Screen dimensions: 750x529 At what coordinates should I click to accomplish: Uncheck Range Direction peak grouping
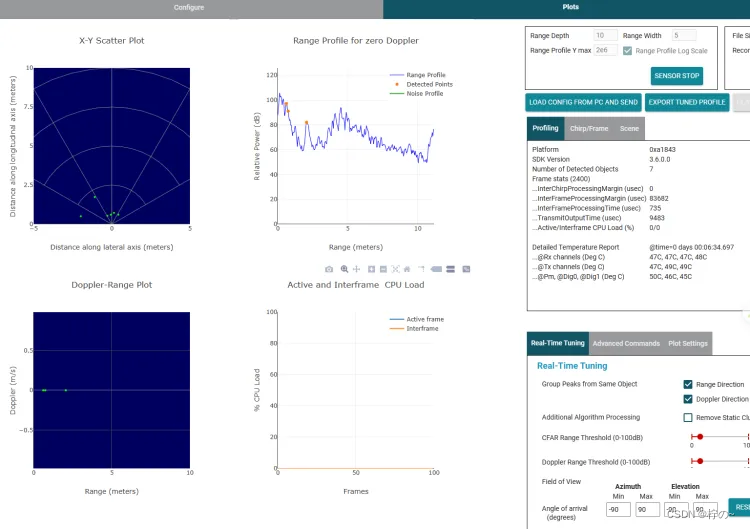point(688,384)
